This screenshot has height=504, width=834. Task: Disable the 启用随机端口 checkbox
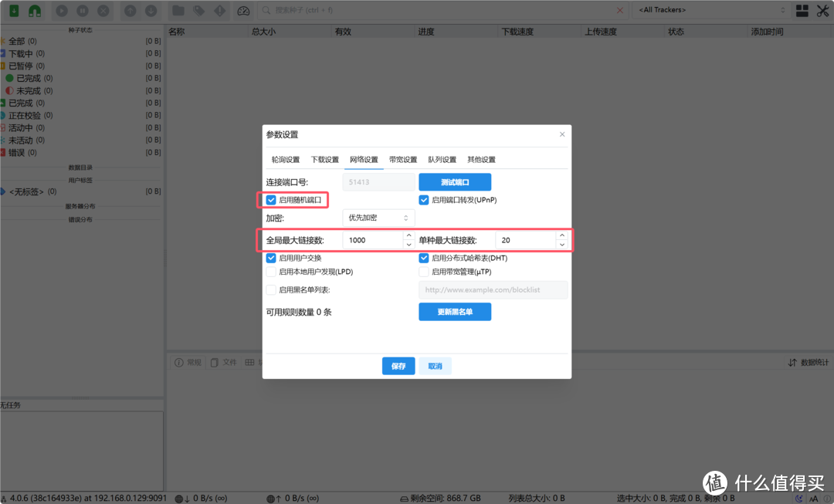point(271,200)
